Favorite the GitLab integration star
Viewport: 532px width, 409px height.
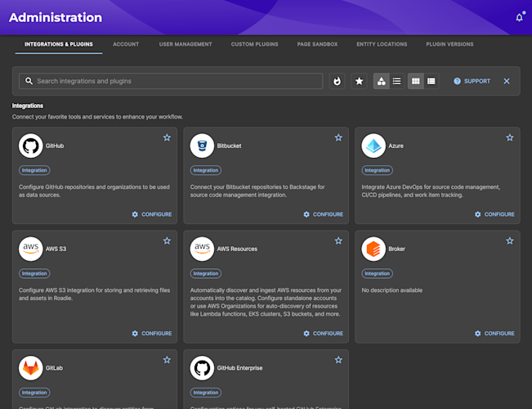(167, 360)
